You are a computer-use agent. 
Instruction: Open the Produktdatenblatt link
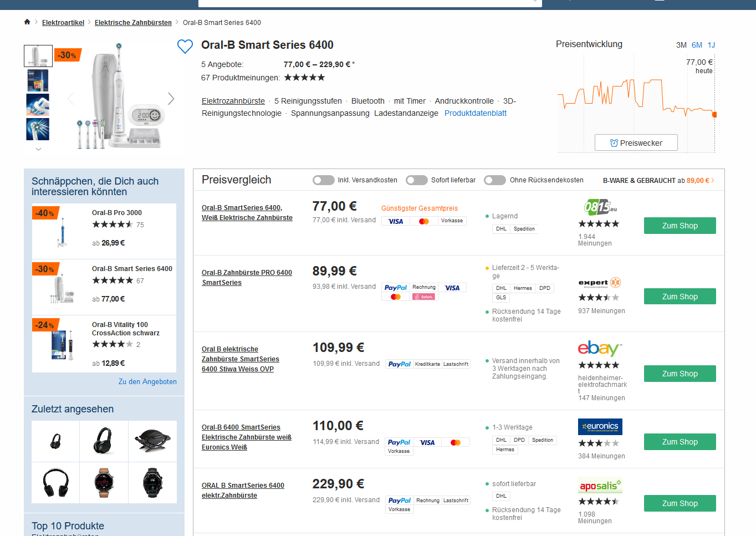[475, 113]
